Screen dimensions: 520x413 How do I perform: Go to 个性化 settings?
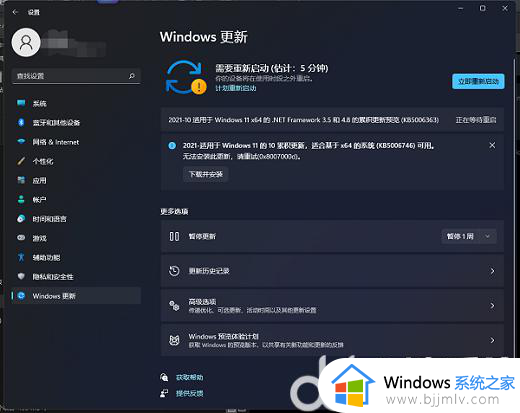[76, 161]
